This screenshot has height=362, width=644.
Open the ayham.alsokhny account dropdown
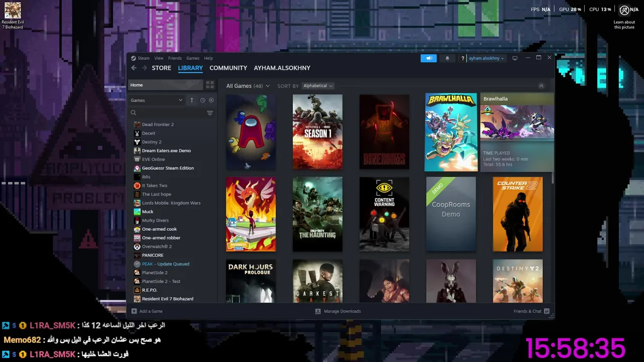coord(486,58)
